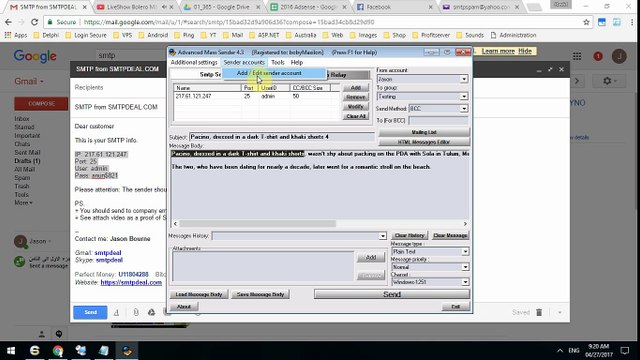The width and height of the screenshot is (640, 360).
Task: Open Mailing List button
Action: tap(424, 132)
